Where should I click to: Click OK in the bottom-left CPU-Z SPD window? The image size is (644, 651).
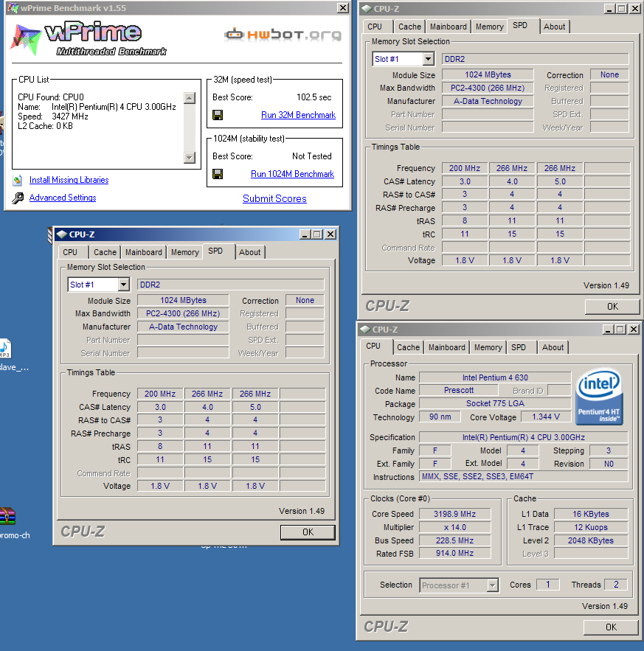308,532
